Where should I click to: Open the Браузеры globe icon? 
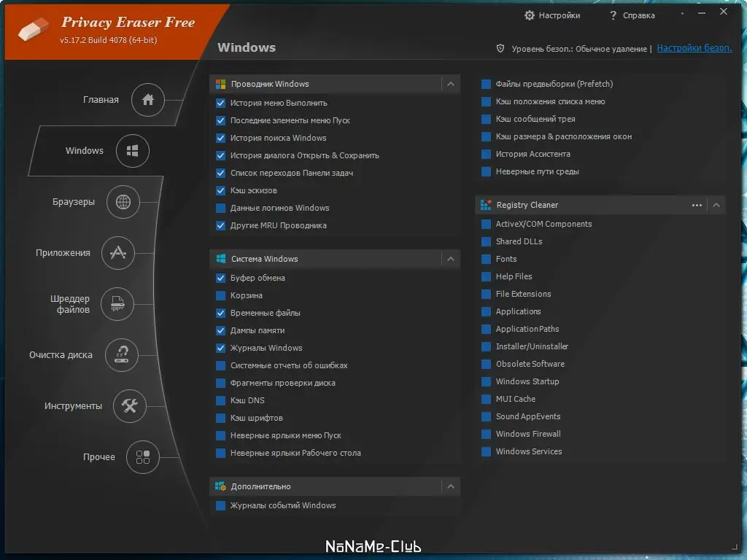(x=123, y=202)
